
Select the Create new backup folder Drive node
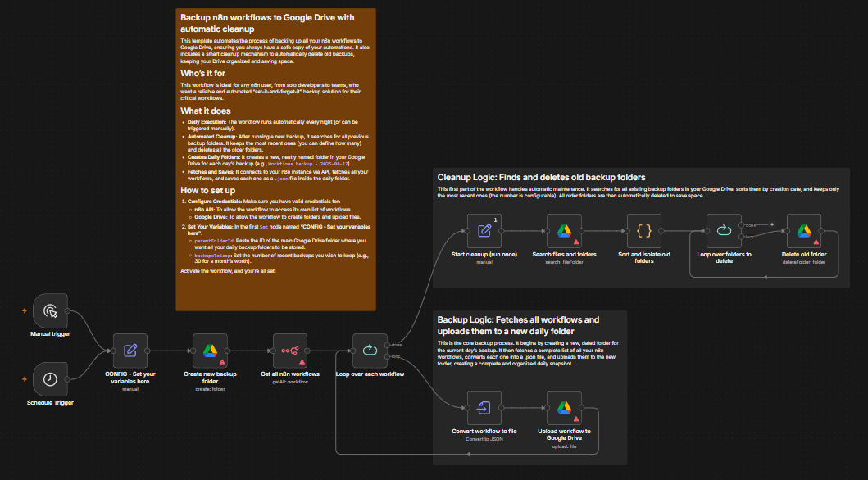click(x=210, y=351)
